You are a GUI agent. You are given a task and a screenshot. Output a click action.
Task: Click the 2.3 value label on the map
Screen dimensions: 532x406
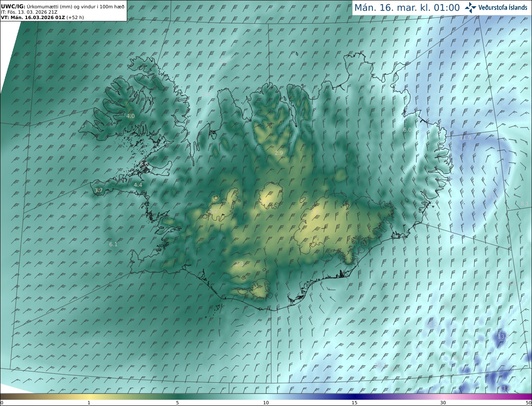pos(239,264)
